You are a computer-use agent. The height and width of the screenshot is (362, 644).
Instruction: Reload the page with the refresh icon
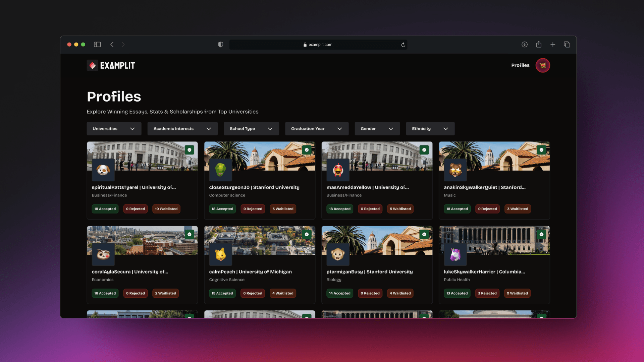pyautogui.click(x=403, y=45)
